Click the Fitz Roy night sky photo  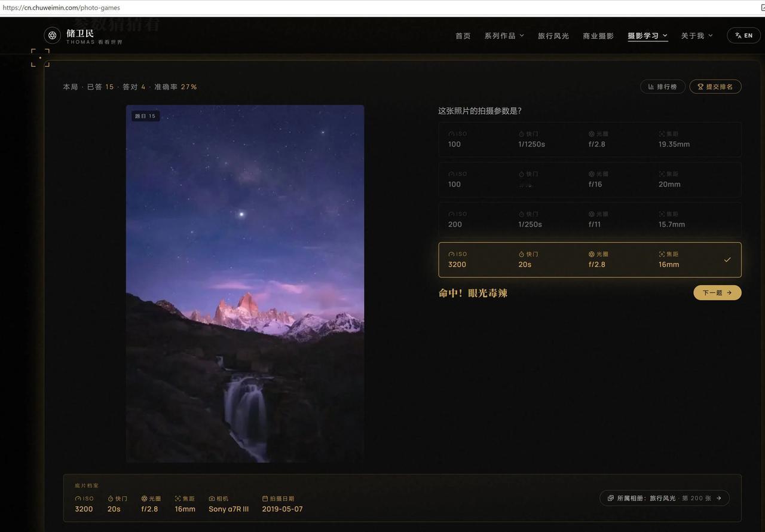[245, 284]
